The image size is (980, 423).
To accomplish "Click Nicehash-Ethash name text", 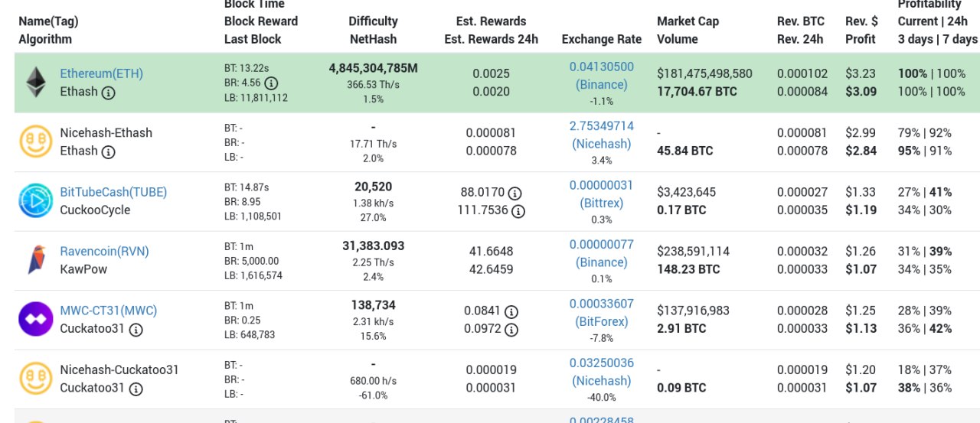I will tap(106, 132).
